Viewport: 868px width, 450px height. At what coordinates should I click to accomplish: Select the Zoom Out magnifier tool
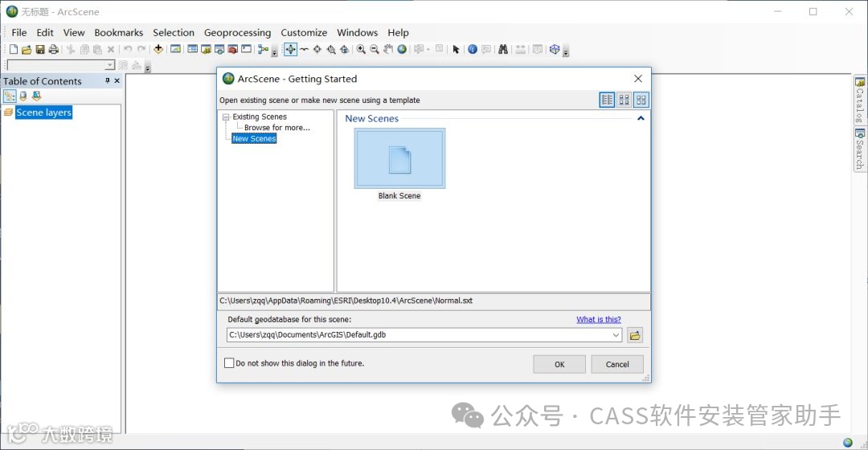point(375,49)
